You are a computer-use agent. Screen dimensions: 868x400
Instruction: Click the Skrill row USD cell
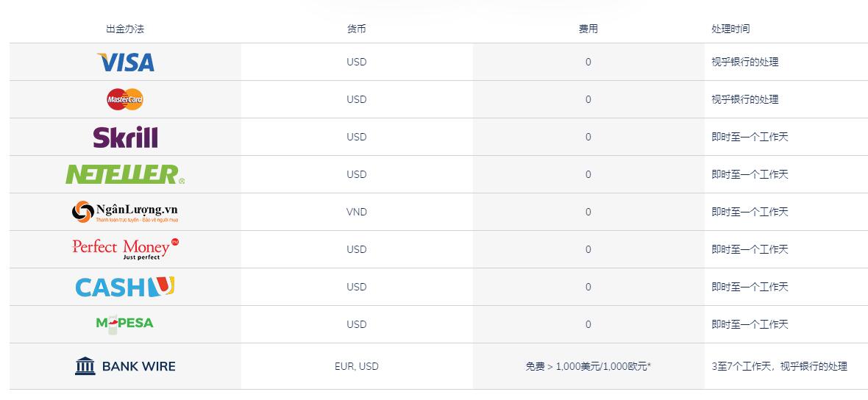357,137
